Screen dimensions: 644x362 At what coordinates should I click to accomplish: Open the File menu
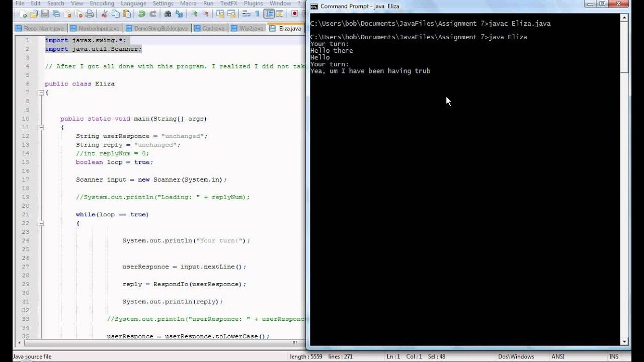tap(20, 4)
